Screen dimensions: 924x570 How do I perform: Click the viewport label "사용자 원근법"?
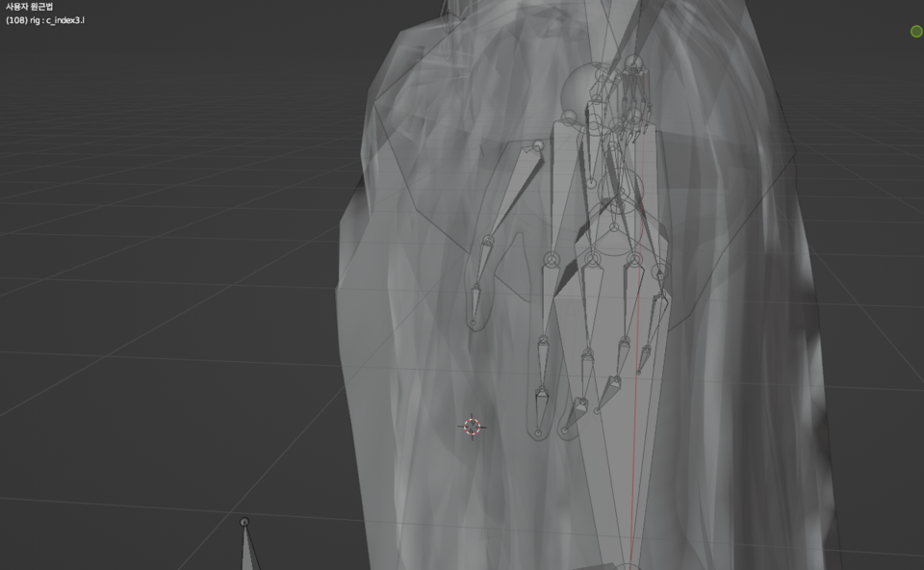click(30, 7)
